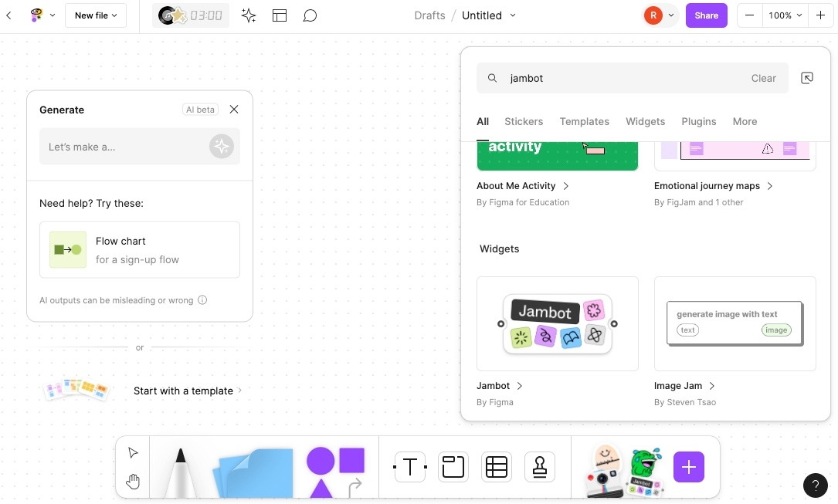The image size is (838, 504).
Task: Select the Stamp tool
Action: coord(540,467)
